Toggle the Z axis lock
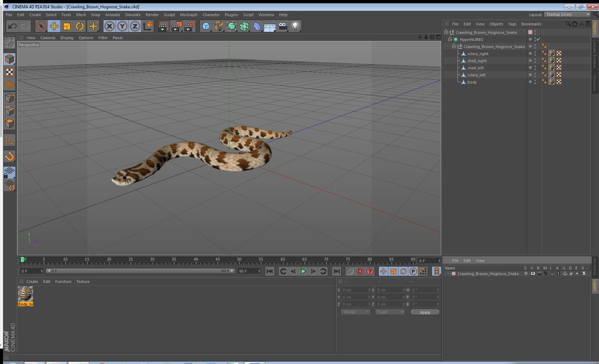The image size is (599, 364). 135,26
